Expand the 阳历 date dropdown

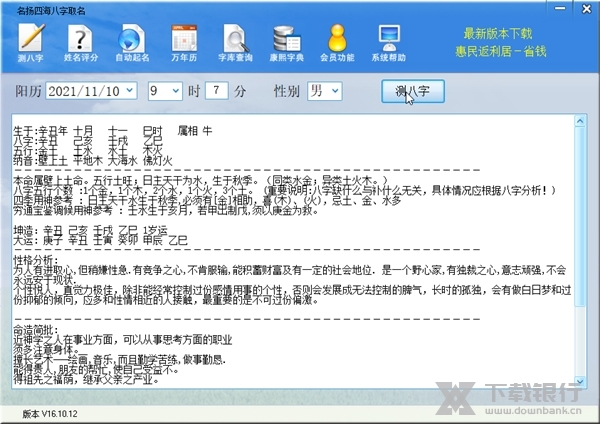coord(130,91)
